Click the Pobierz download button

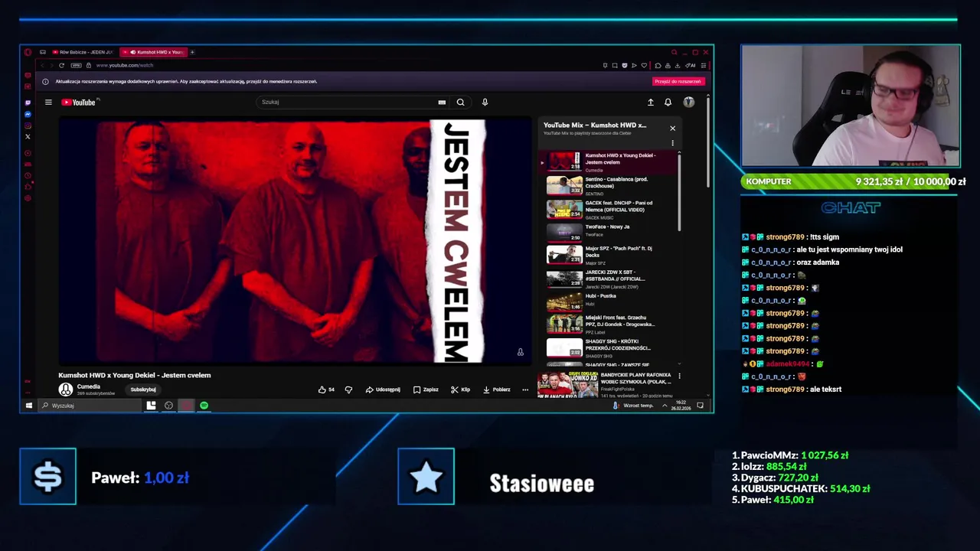click(496, 390)
